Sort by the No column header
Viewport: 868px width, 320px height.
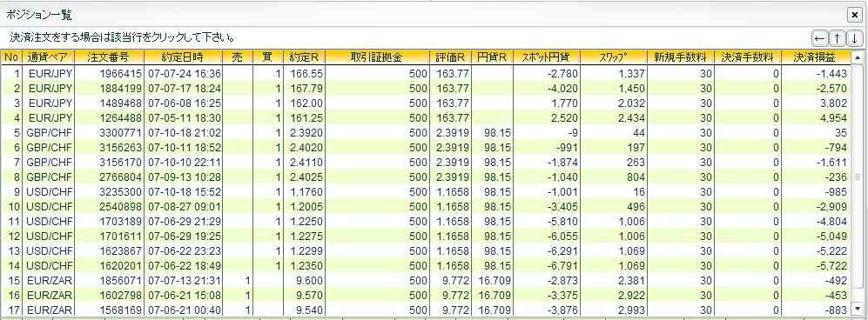(x=11, y=57)
